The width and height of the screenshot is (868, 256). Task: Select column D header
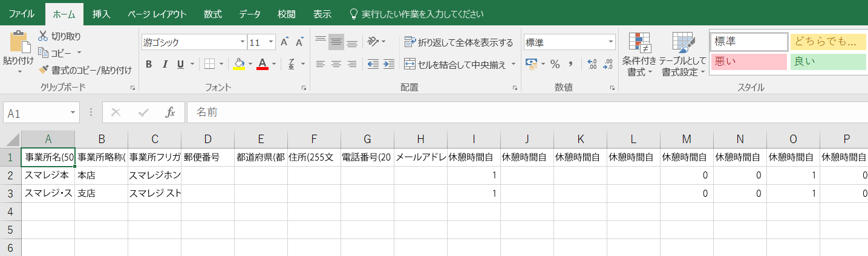tap(207, 139)
